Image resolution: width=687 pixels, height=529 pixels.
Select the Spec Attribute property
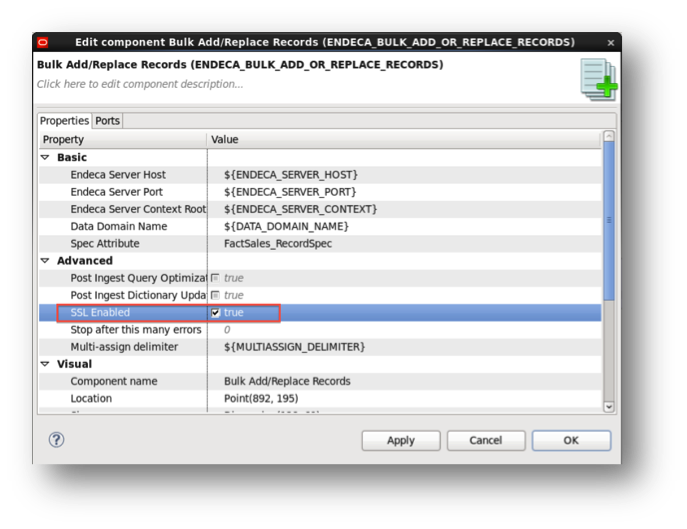click(x=105, y=244)
